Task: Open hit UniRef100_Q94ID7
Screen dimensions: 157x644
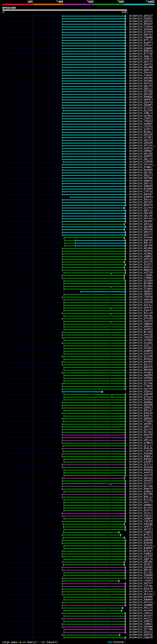Action: click(141, 16)
